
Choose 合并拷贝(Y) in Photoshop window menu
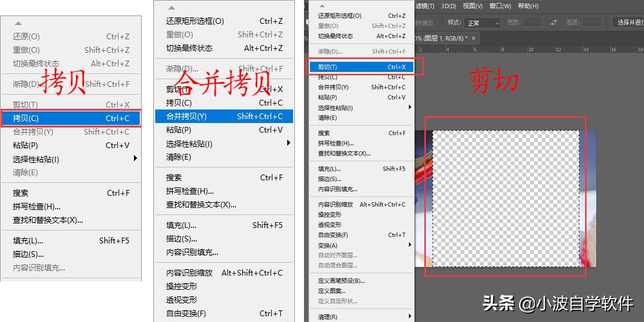coord(361,87)
